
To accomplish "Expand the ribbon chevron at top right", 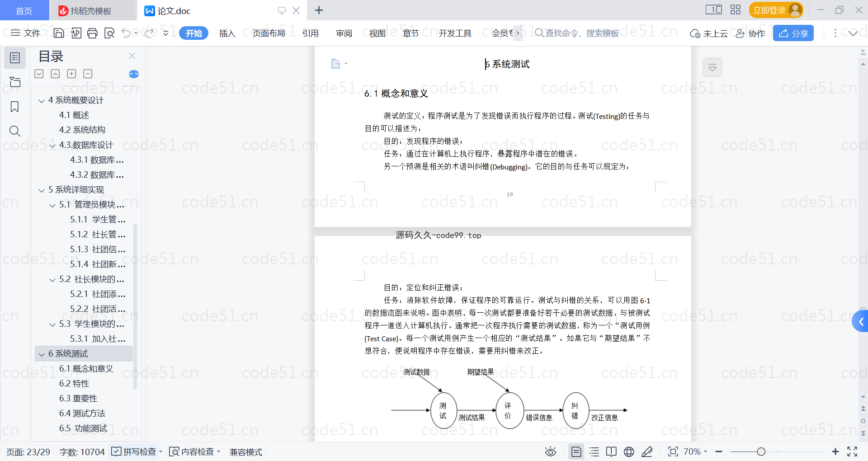I will (x=853, y=33).
